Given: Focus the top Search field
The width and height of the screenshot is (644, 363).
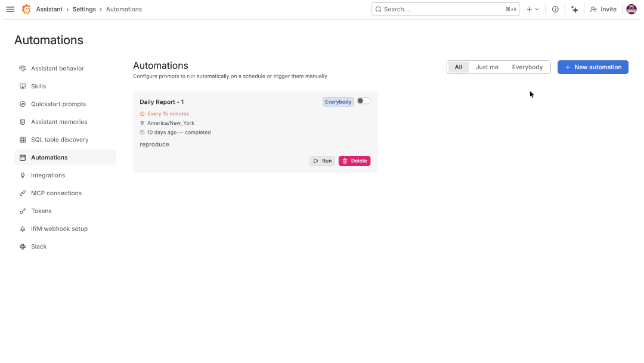Looking at the screenshot, I should click(445, 9).
